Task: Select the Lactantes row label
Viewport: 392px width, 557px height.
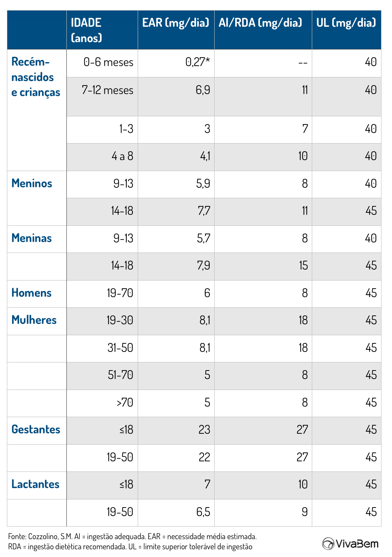Action: point(35,484)
